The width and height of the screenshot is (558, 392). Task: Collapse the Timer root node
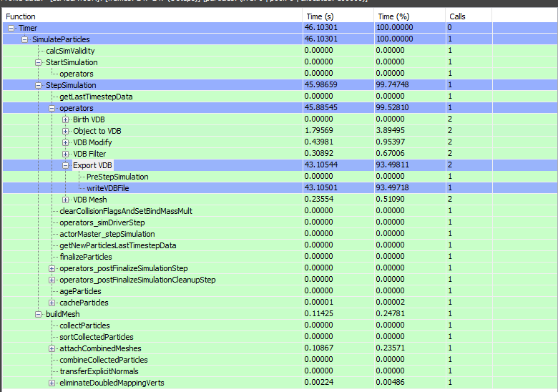(x=11, y=28)
